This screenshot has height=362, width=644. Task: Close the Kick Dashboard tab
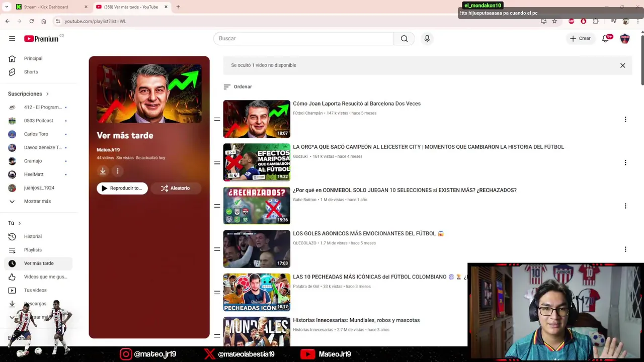[86, 7]
